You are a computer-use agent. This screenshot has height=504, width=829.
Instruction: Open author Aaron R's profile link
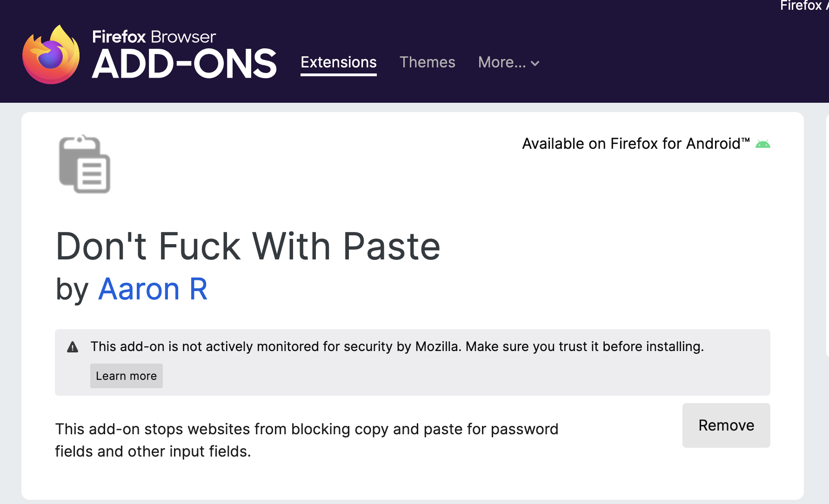153,289
